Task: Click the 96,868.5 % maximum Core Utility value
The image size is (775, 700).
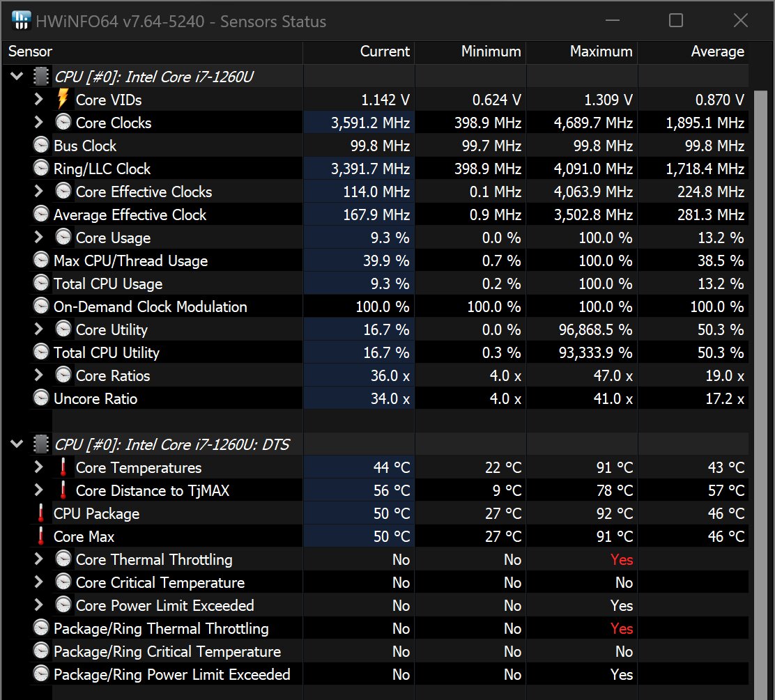Action: 596,329
